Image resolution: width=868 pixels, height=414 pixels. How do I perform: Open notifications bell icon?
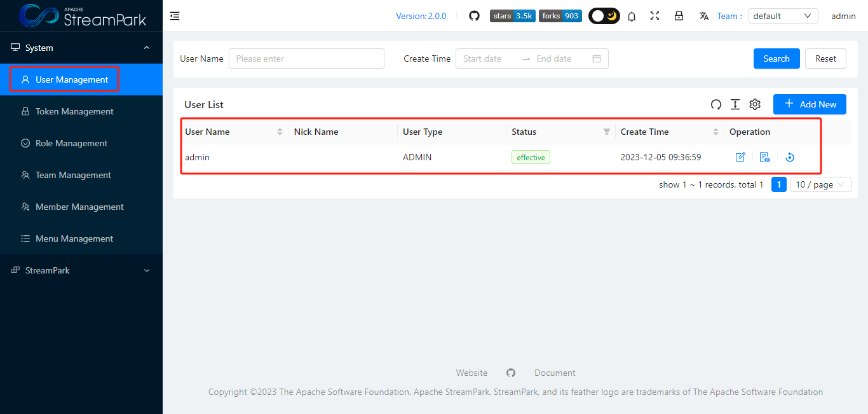632,17
